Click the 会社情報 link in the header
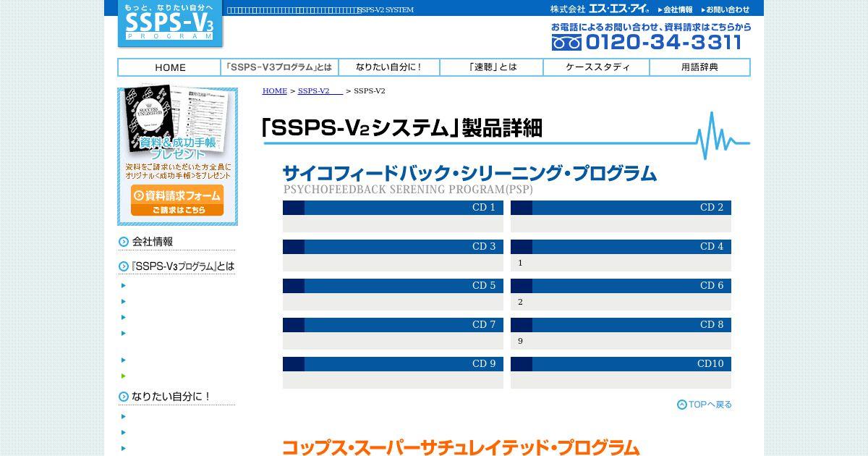Screen dimensions: 868x456 point(676,9)
